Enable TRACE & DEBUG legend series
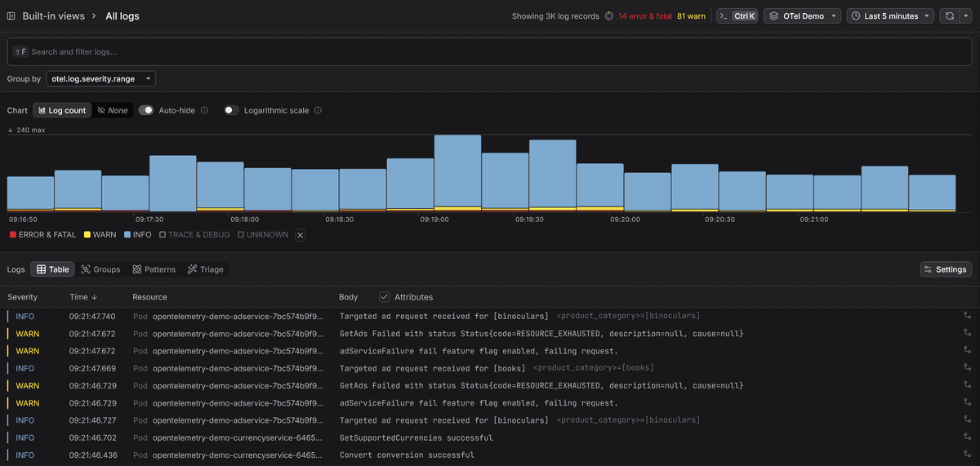Screen dimensions: 980x466 (x=194, y=235)
